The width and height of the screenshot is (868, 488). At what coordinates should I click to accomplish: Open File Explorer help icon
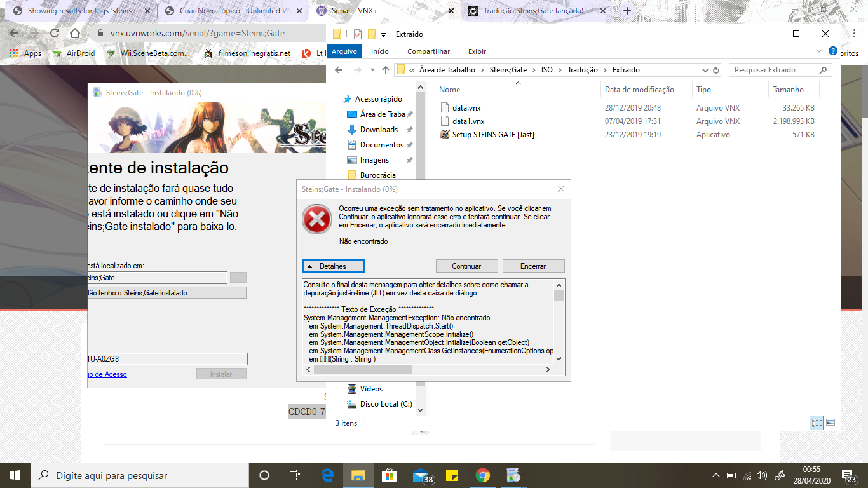[833, 51]
